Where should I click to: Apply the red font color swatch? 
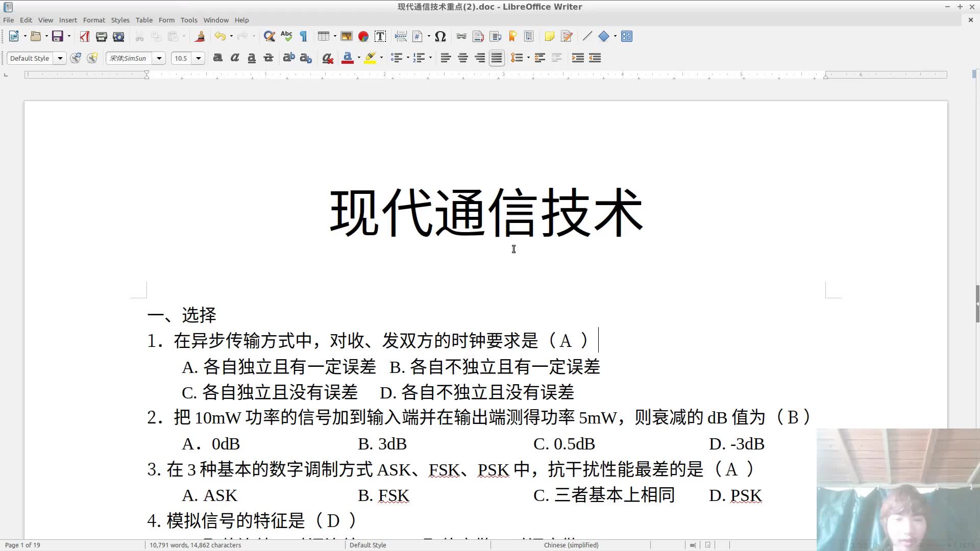[348, 58]
